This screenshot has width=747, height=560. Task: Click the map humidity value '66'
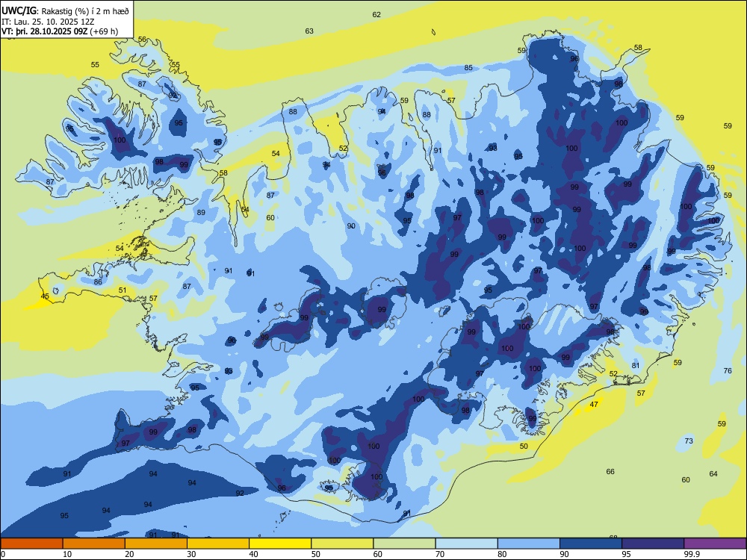(610, 471)
